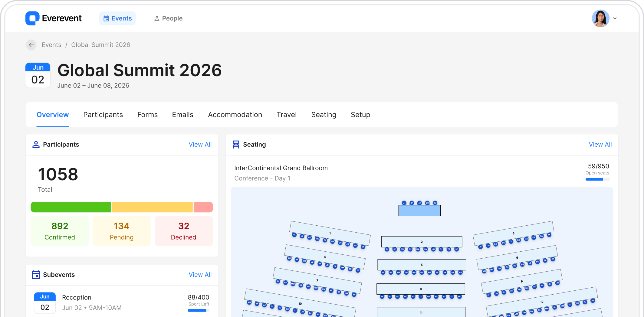This screenshot has height=317, width=644.
Task: Click the person icon beside People
Action: 157,18
